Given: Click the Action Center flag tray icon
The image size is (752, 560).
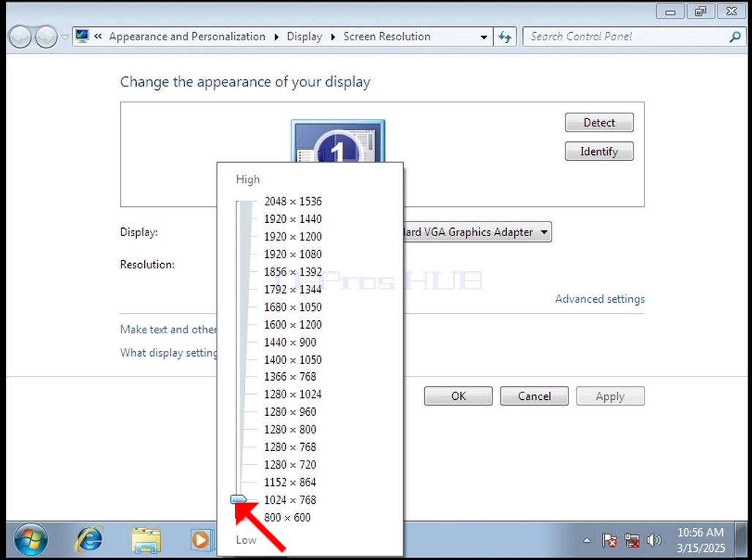Looking at the screenshot, I should (x=609, y=540).
